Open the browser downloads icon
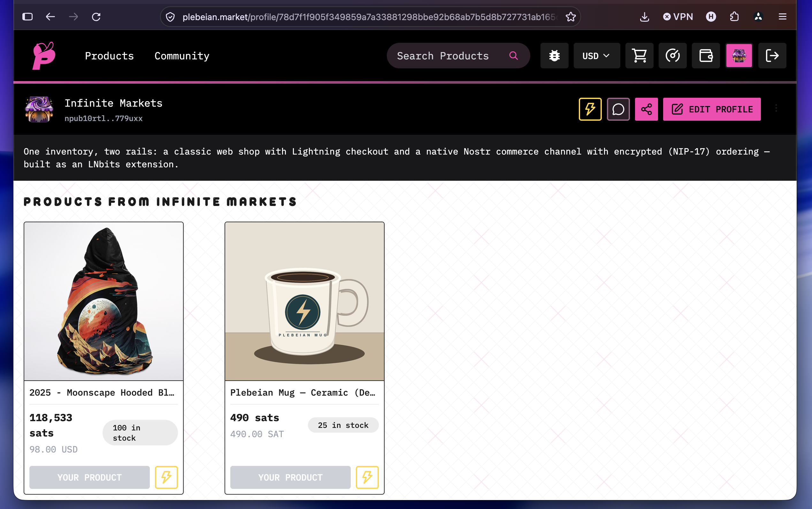 (x=644, y=17)
